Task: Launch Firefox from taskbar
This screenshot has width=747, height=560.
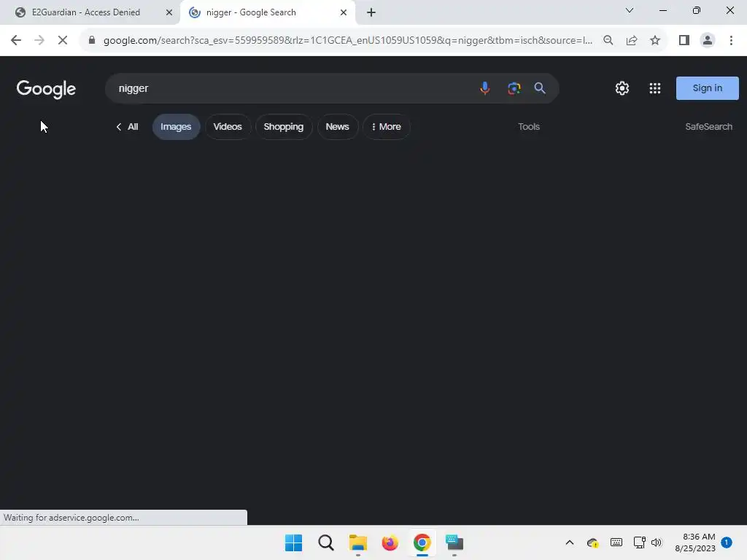Action: point(390,542)
